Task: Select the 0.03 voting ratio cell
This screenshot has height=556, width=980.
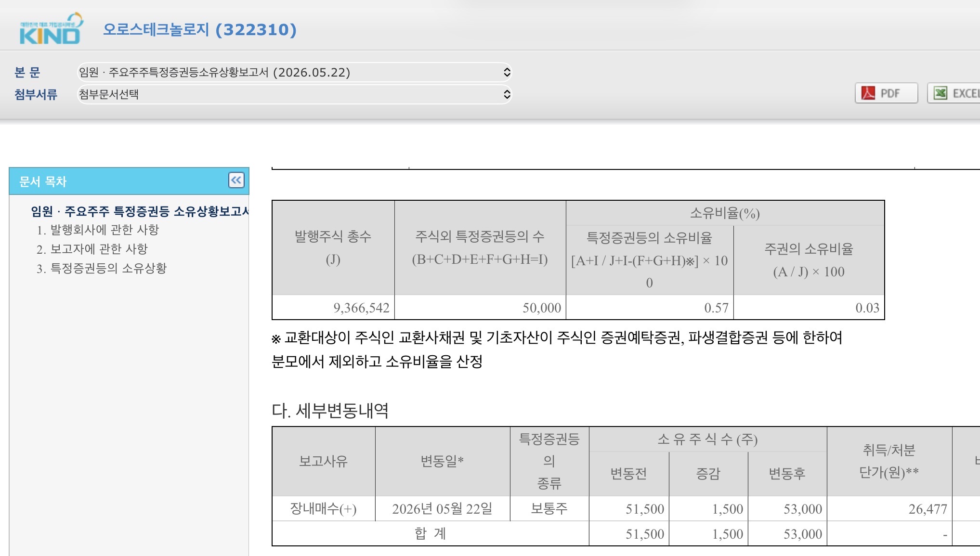Action: [x=809, y=308]
